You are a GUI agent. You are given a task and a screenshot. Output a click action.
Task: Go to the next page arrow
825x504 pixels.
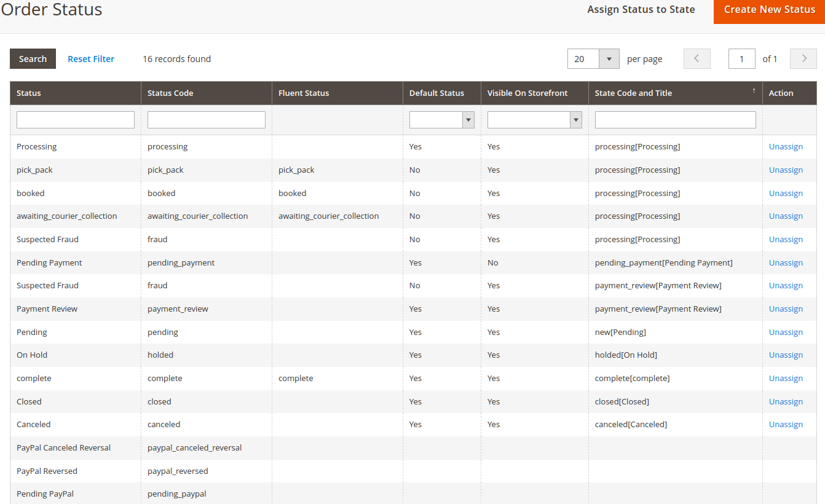pos(803,59)
